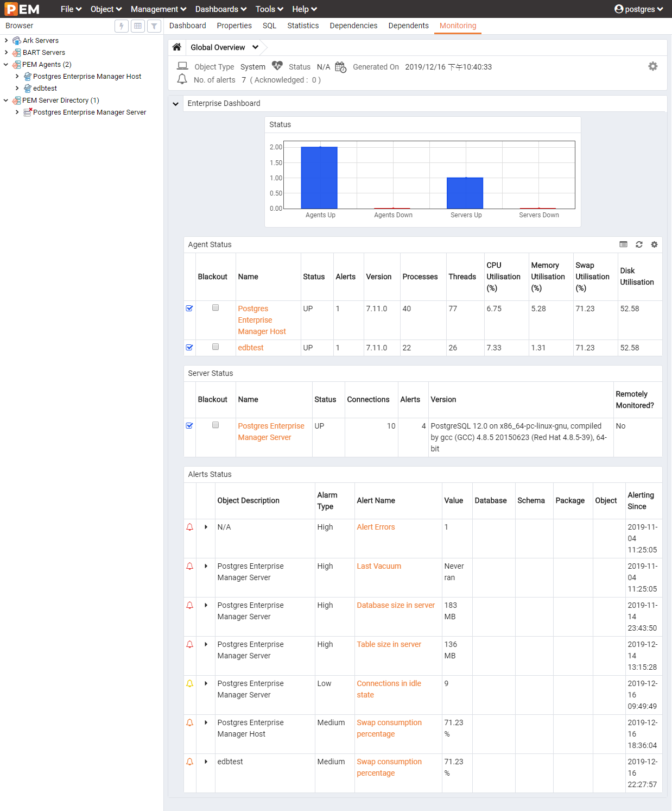
Task: Switch to the Dependencies tab
Action: (353, 26)
